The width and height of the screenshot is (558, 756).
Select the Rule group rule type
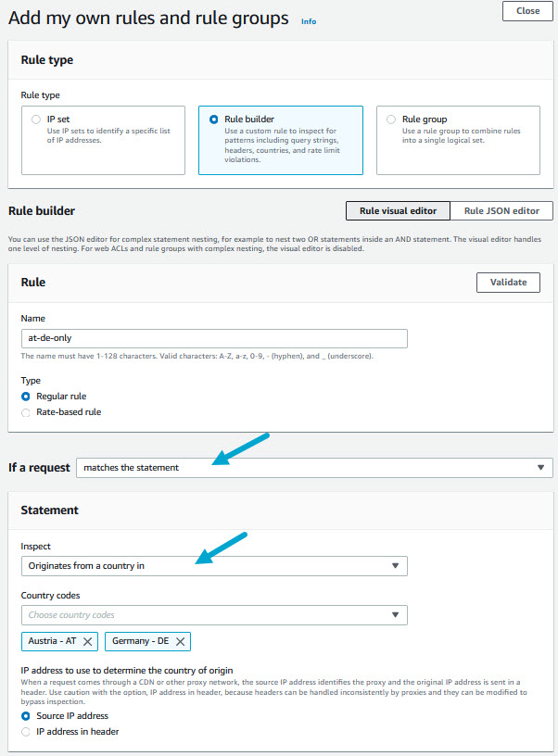tap(391, 120)
